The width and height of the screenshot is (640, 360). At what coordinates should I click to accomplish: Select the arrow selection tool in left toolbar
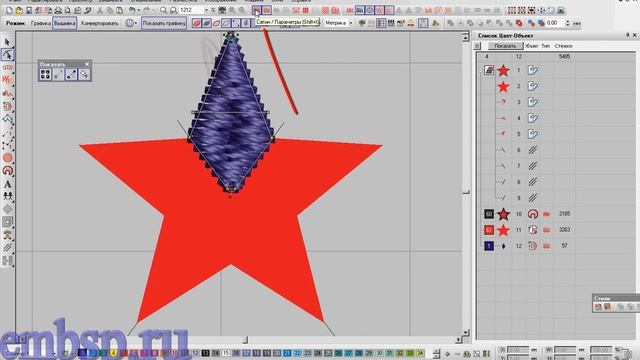[x=7, y=42]
